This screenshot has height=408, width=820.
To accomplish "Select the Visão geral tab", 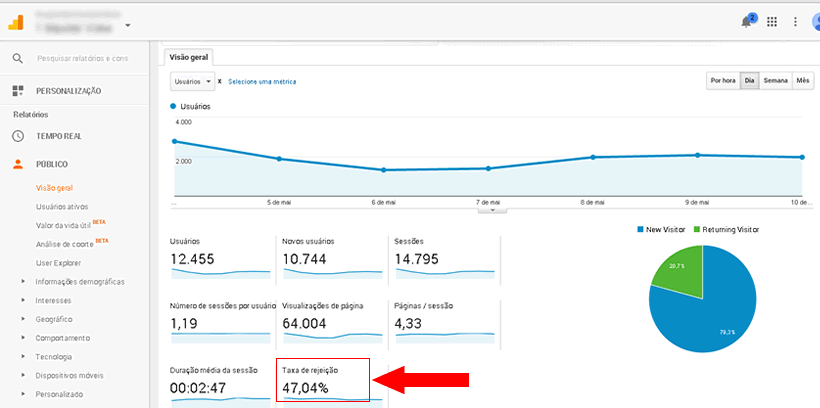I will [188, 57].
